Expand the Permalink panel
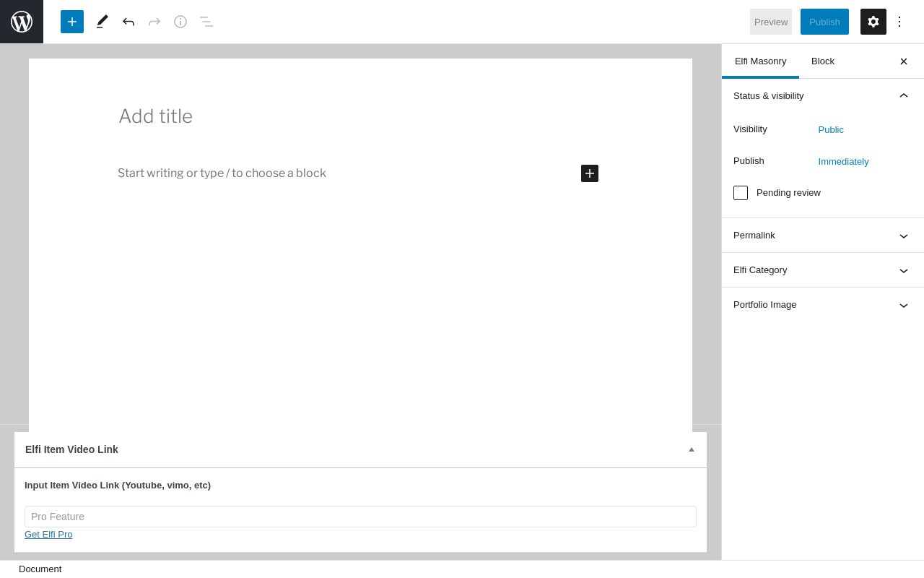The width and height of the screenshot is (924, 578). (x=823, y=236)
